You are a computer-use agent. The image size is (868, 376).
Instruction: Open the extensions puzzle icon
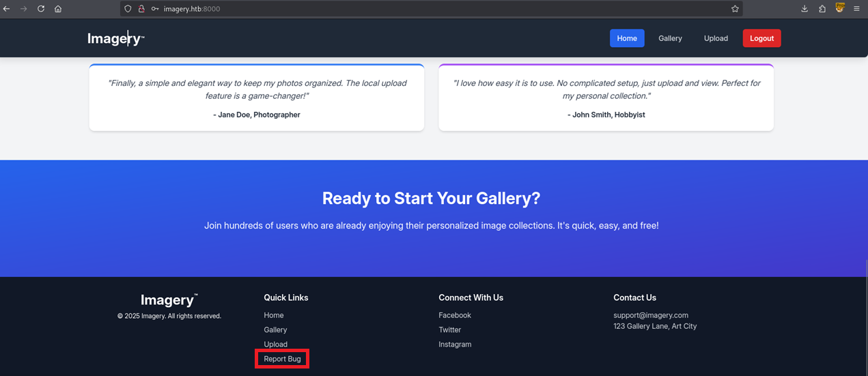pos(822,9)
